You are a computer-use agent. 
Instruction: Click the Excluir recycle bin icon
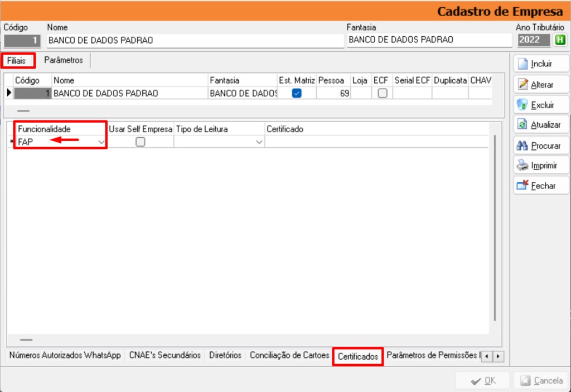point(522,104)
